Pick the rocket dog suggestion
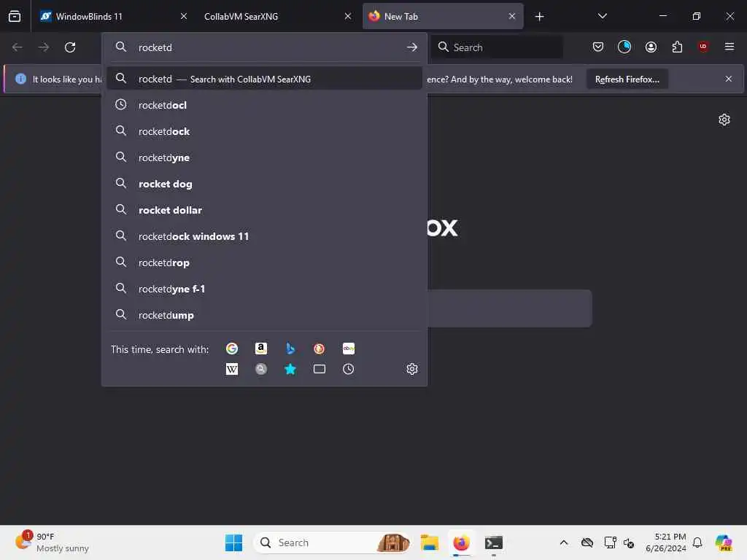Viewport: 747px width, 560px height. click(264, 183)
